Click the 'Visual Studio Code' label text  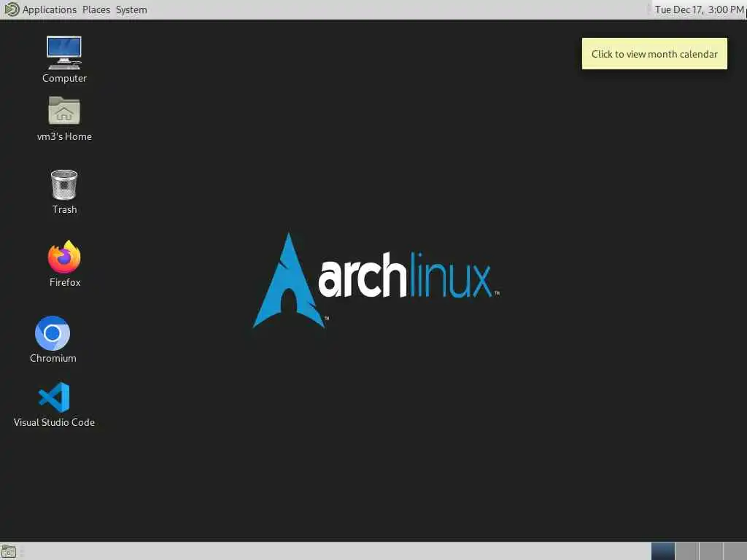click(54, 422)
